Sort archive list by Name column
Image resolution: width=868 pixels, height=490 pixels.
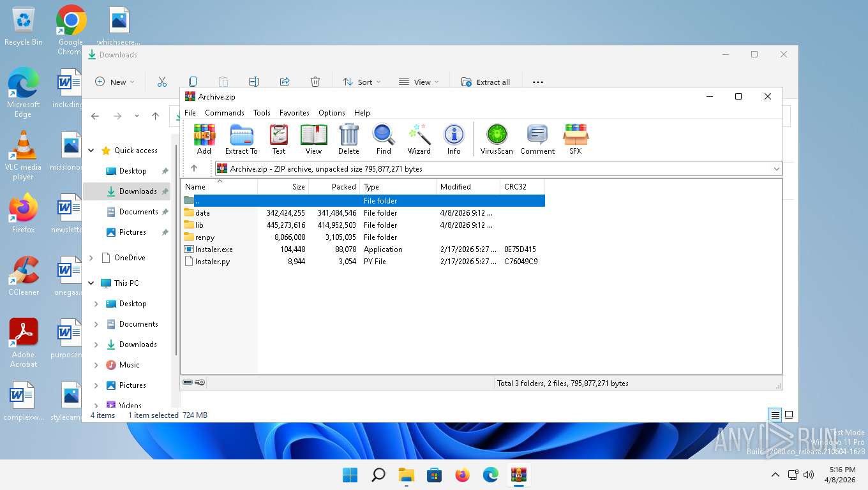[x=220, y=187]
